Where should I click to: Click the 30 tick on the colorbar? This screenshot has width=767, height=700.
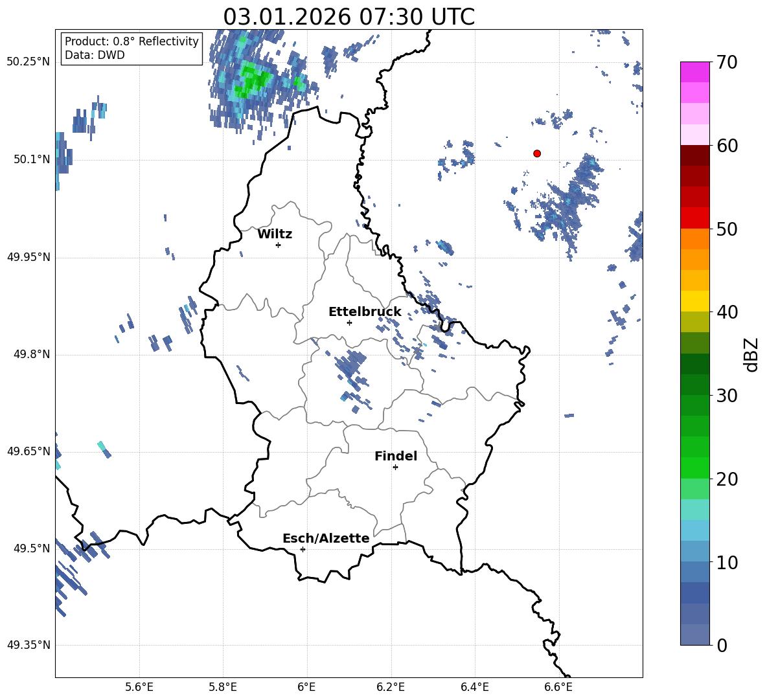[727, 396]
